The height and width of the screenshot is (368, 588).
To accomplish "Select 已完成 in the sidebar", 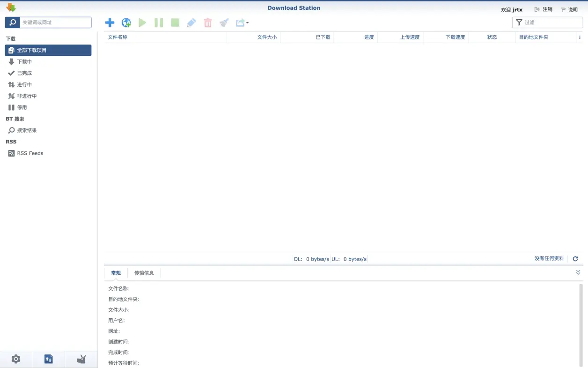I will coord(24,73).
